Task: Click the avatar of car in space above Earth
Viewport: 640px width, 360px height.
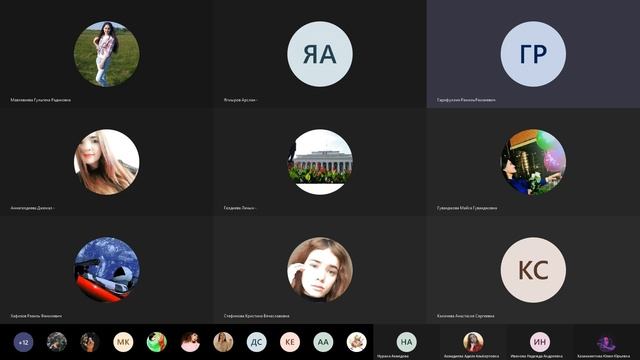Action: (107, 270)
